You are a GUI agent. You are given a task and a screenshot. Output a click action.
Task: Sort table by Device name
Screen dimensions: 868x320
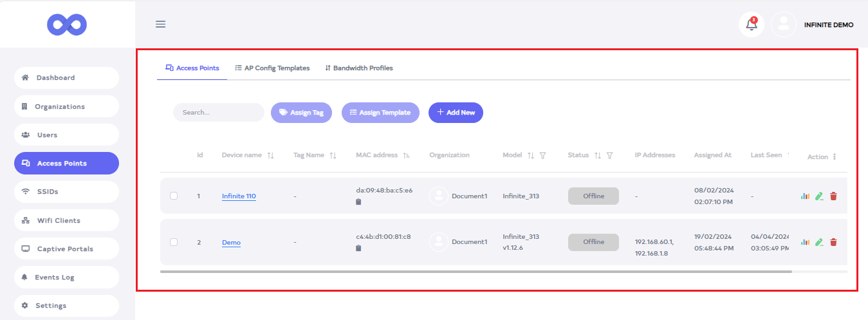click(x=270, y=155)
